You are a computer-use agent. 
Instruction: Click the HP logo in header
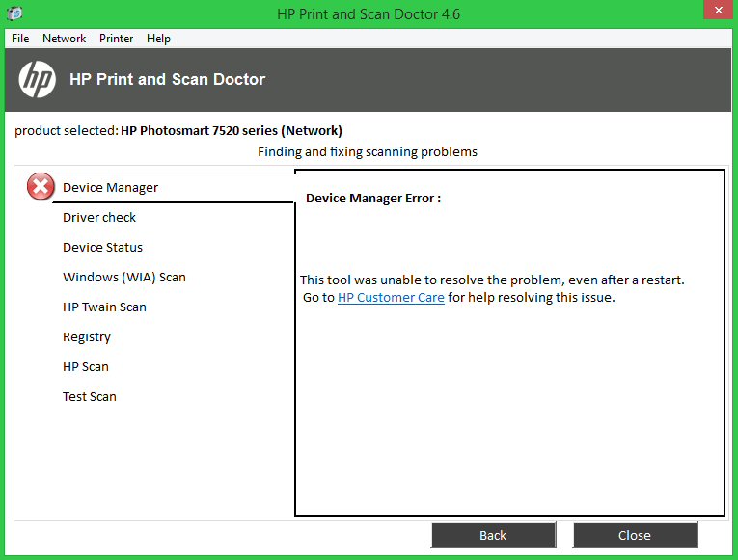point(38,79)
